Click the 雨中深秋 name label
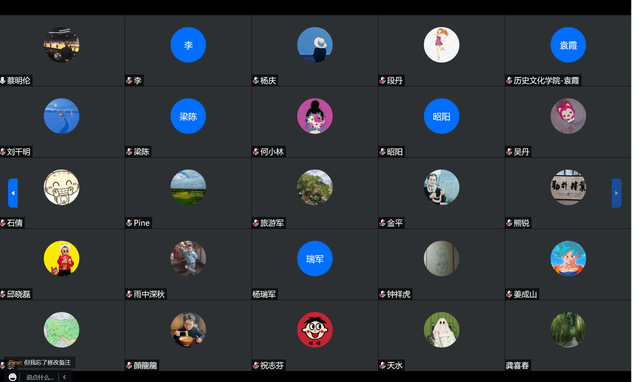This screenshot has height=382, width=638. tap(149, 294)
